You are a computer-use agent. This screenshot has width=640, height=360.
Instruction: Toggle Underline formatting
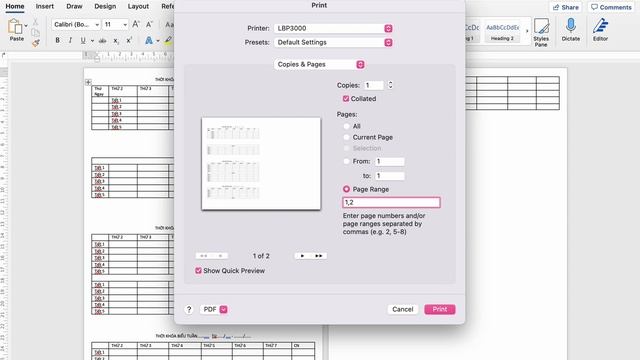(83, 40)
